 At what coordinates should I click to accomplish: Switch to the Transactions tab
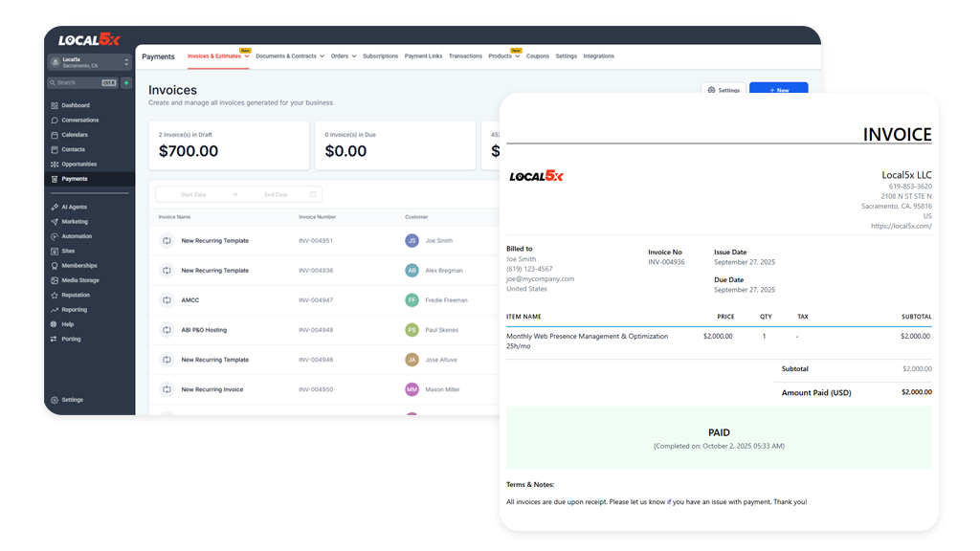[465, 56]
